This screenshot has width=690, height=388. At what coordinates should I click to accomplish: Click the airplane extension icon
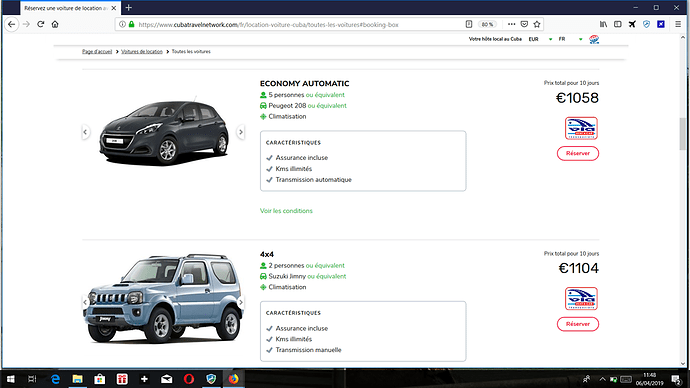pyautogui.click(x=632, y=24)
